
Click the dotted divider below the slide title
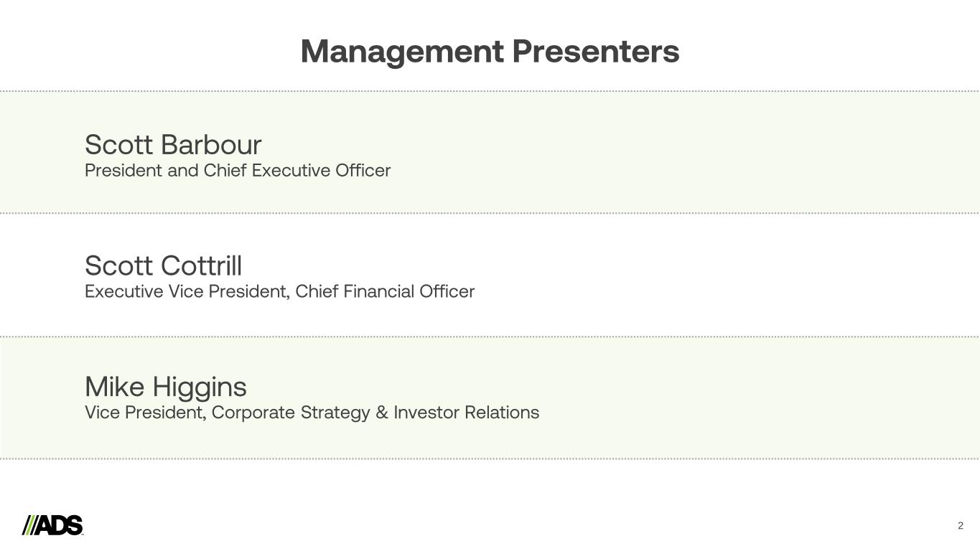pyautogui.click(x=490, y=91)
